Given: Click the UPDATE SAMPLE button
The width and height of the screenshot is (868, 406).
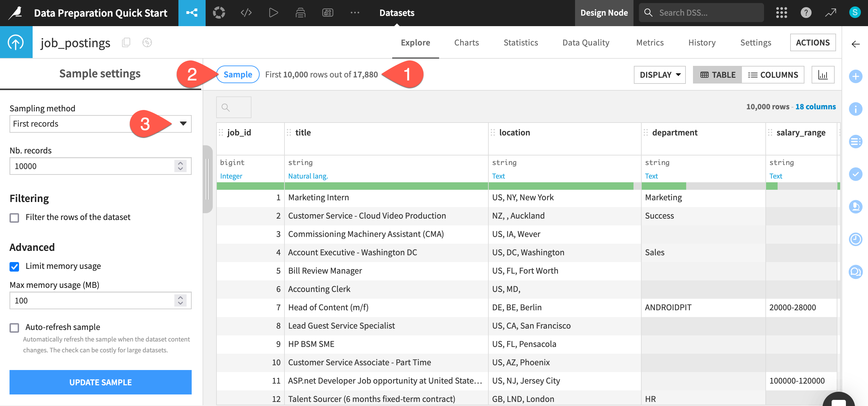Looking at the screenshot, I should [x=100, y=382].
